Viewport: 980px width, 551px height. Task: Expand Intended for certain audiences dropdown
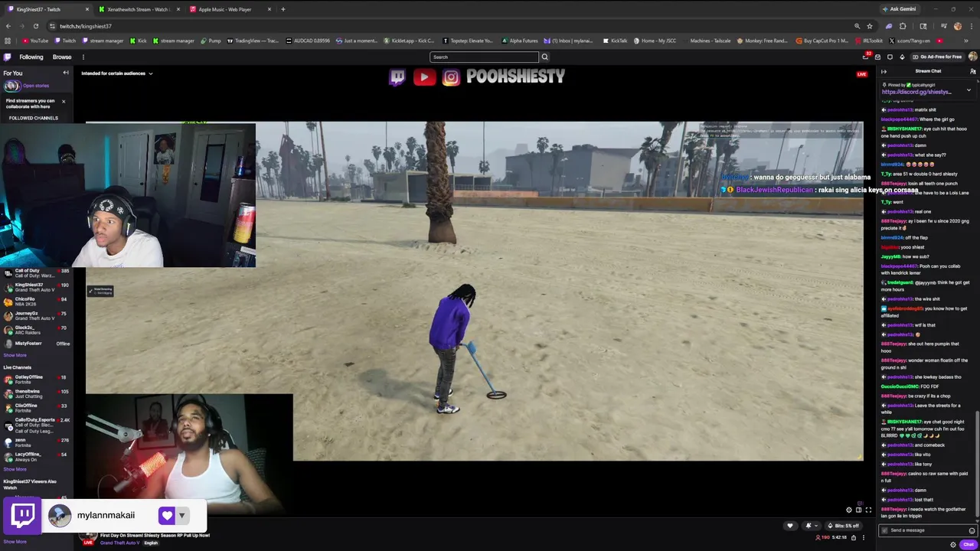point(117,73)
